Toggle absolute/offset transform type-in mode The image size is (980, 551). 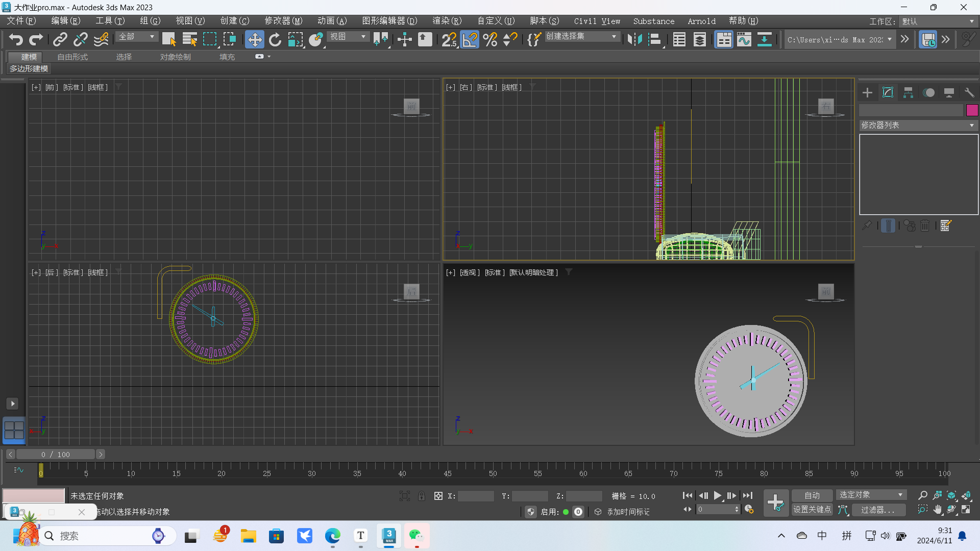438,496
